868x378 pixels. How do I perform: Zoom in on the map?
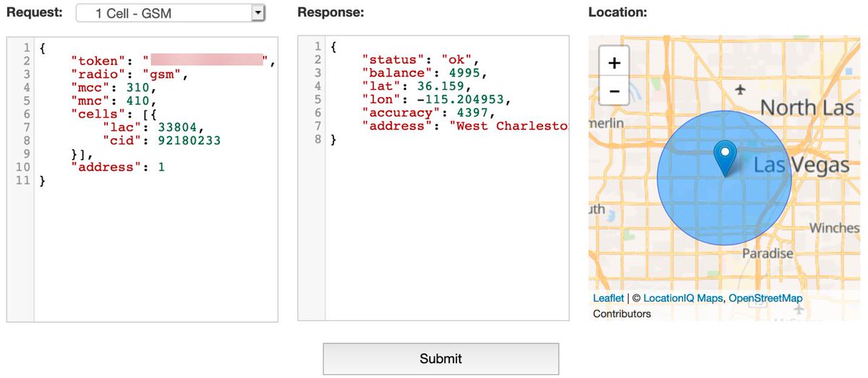tap(614, 63)
